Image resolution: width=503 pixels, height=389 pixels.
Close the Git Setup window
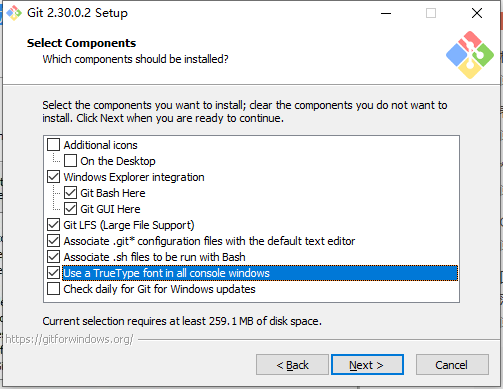pyautogui.click(x=477, y=13)
